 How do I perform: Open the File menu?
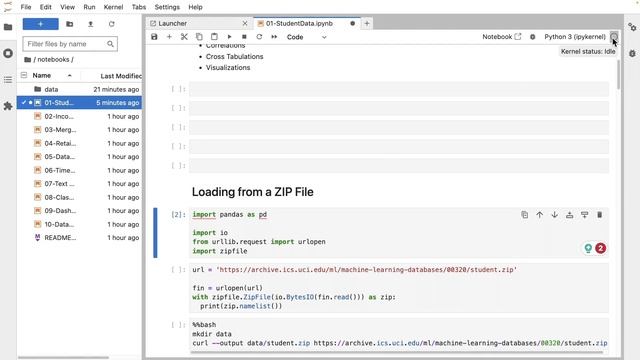[x=26, y=7]
